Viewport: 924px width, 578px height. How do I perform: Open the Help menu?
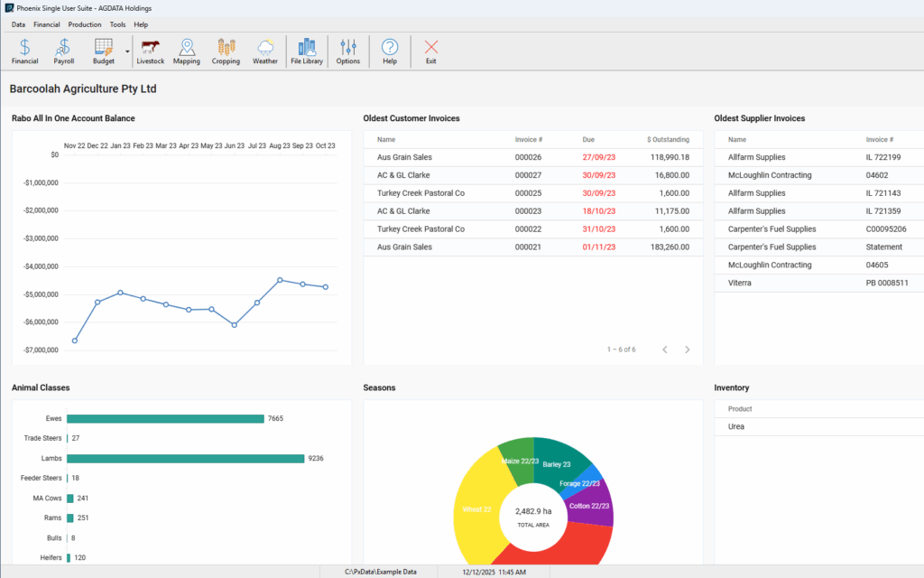click(141, 24)
